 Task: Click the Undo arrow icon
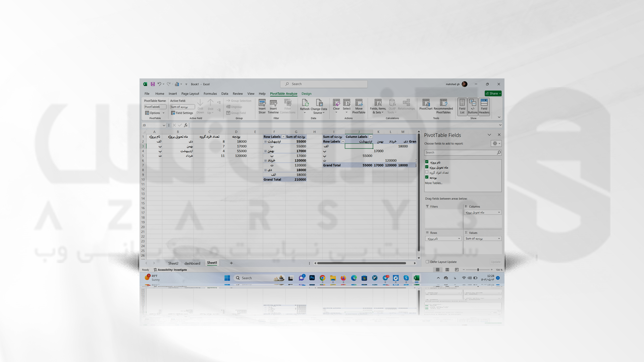click(159, 84)
